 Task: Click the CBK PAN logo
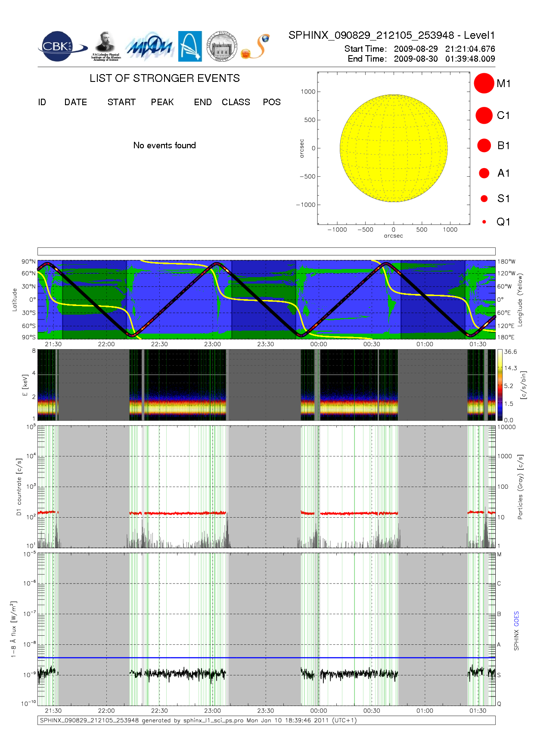click(62, 46)
